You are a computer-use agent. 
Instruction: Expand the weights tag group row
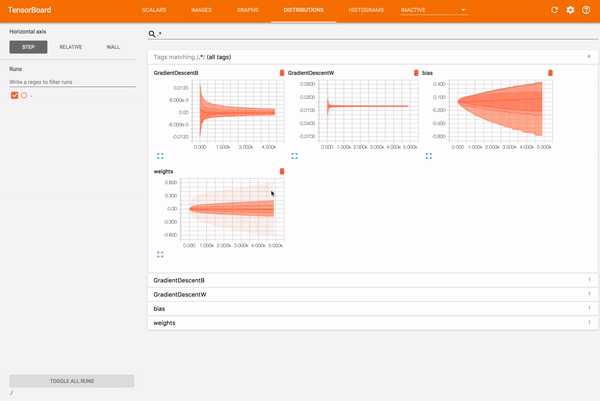(373, 323)
